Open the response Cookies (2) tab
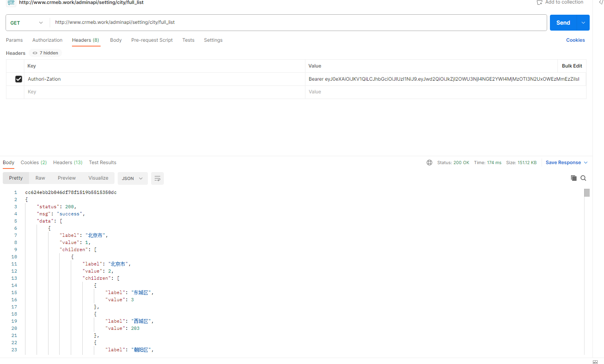This screenshot has width=604, height=364. pyautogui.click(x=34, y=163)
